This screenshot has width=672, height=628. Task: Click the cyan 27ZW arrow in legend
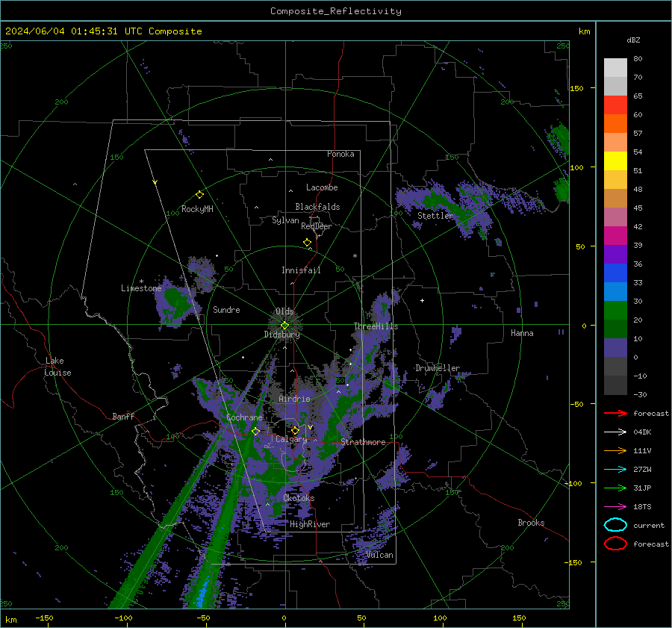coord(615,470)
